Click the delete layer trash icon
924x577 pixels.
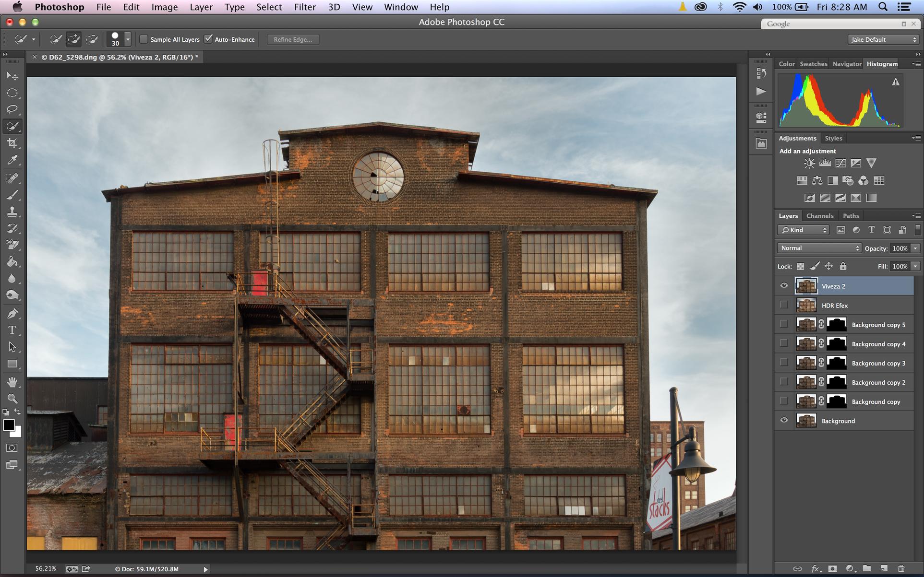901,568
